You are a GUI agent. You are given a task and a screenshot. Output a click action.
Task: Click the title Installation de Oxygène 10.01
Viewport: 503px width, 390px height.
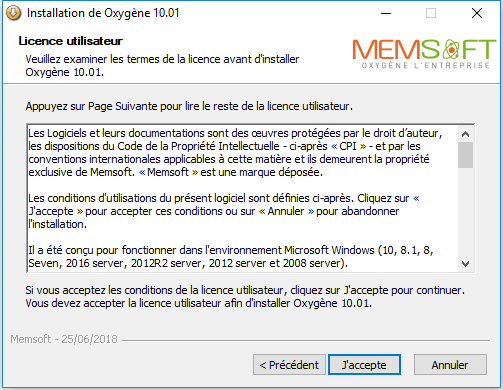pyautogui.click(x=103, y=13)
